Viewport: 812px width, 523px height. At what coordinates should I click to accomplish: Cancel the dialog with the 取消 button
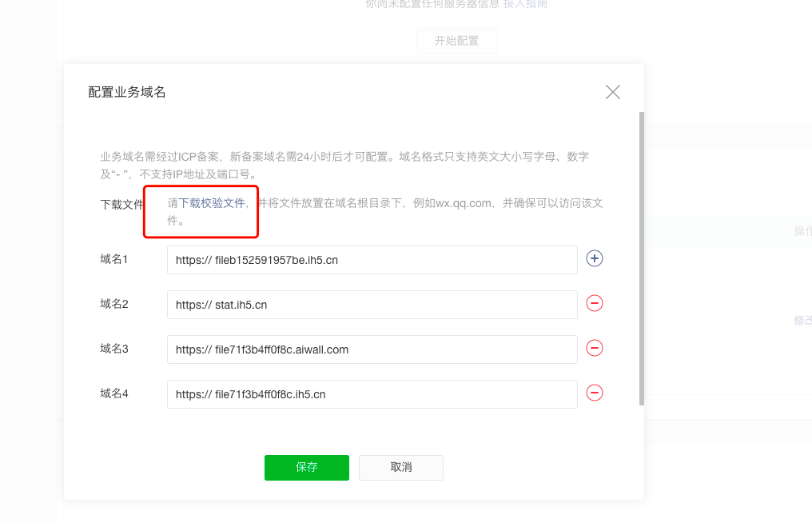400,468
